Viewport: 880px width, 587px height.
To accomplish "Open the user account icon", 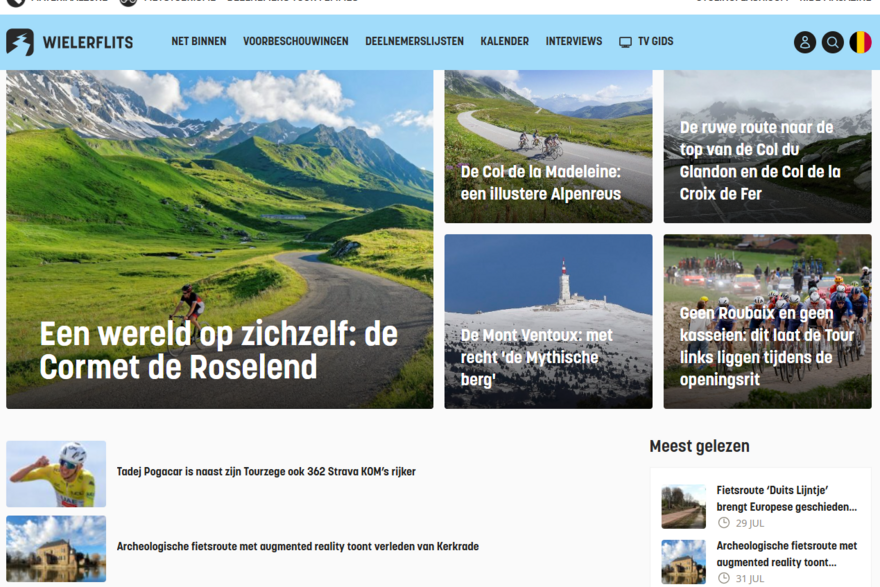I will coord(805,42).
